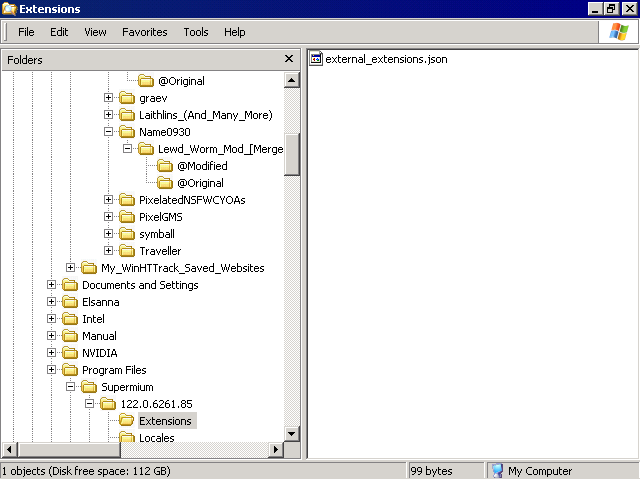Viewport: 640px width, 480px height.
Task: Select the Name0930 folder icon
Action: click(x=127, y=132)
